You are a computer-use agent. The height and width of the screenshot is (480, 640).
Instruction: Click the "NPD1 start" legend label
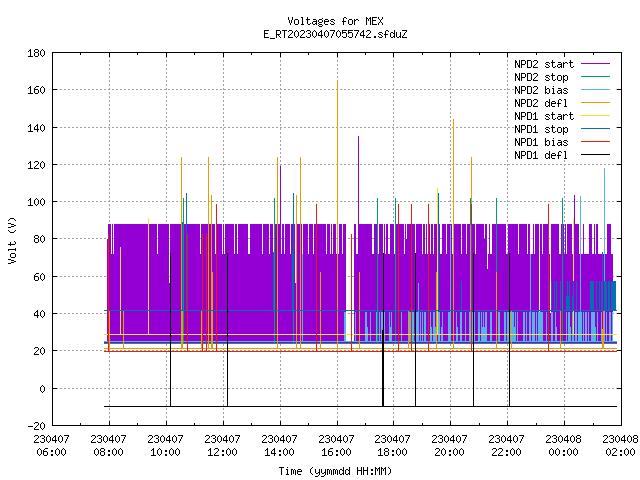(x=544, y=116)
